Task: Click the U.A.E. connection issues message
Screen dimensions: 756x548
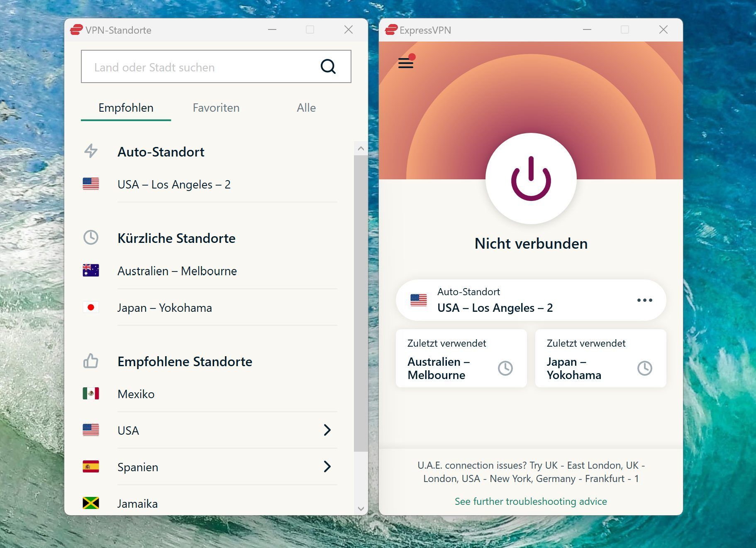Action: tap(531, 472)
